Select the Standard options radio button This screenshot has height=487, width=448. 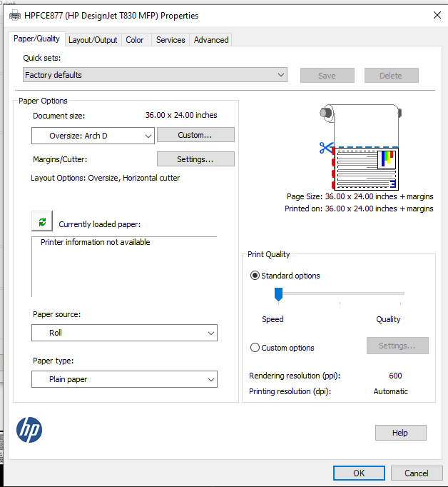pos(255,276)
